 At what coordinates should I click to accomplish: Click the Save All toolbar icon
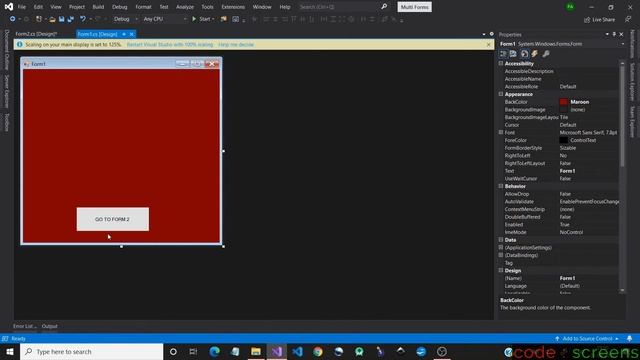[71, 19]
